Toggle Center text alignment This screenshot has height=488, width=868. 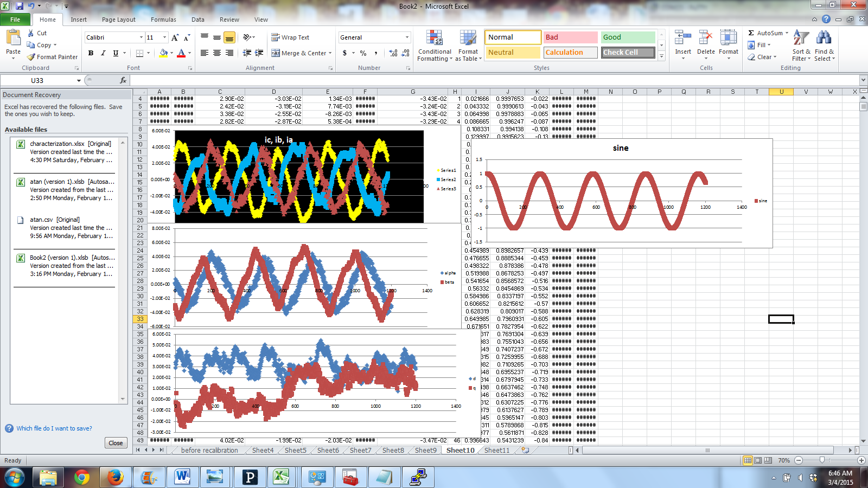pyautogui.click(x=217, y=53)
